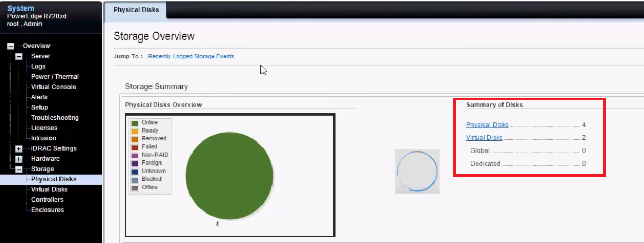Image resolution: width=644 pixels, height=243 pixels.
Task: Click the Blocked legend swatch
Action: [x=135, y=179]
